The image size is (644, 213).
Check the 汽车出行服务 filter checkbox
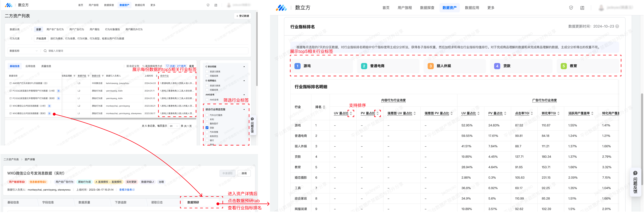pos(207,115)
